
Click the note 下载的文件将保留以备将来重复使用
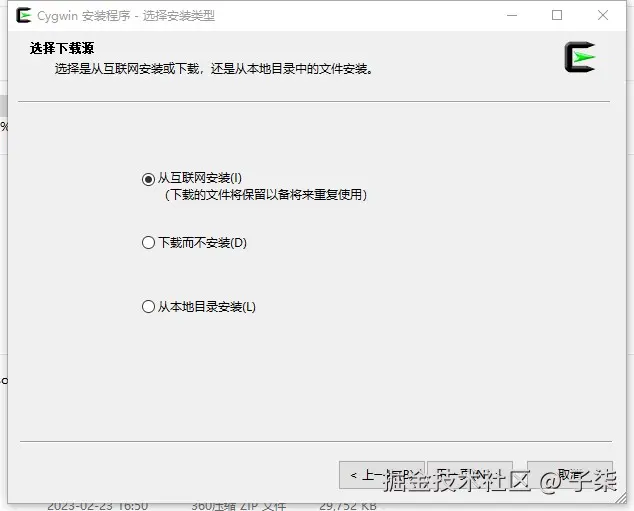[x=266, y=195]
